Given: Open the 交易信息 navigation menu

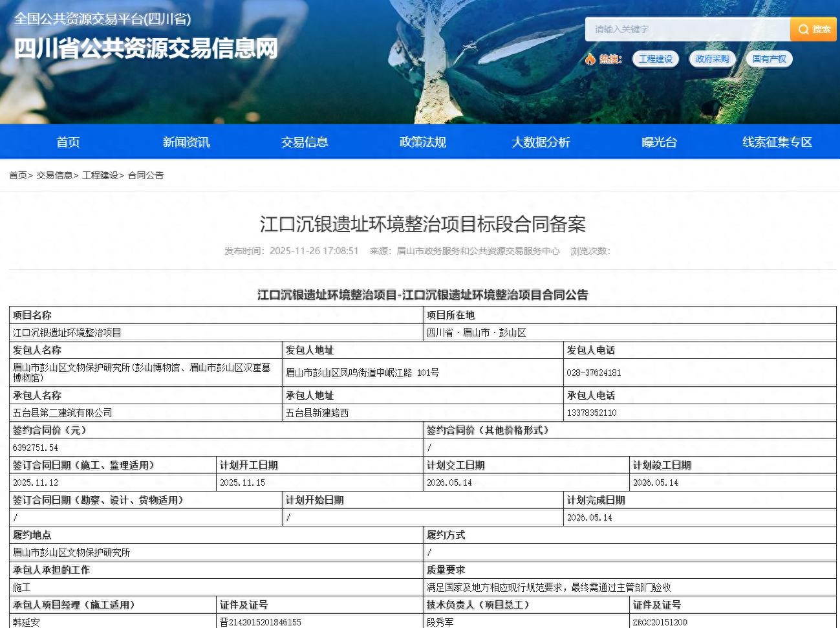Looking at the screenshot, I should 305,142.
